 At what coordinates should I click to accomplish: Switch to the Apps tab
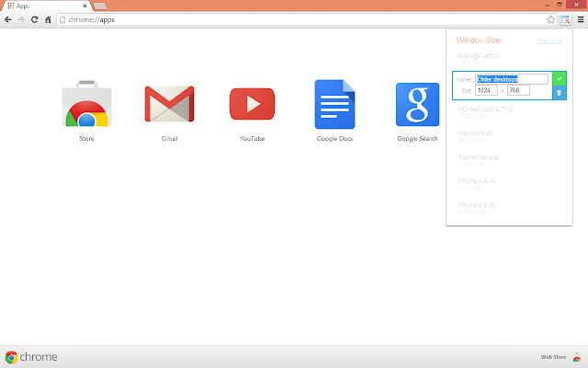[46, 6]
